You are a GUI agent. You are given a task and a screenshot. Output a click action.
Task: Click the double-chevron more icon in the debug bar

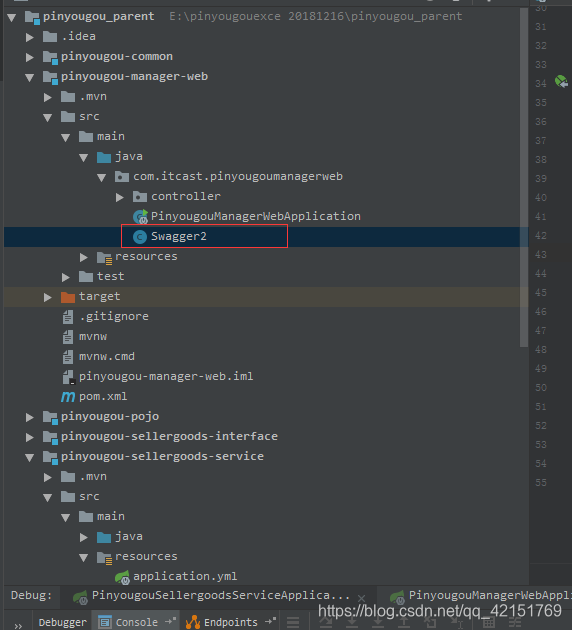tap(18, 626)
